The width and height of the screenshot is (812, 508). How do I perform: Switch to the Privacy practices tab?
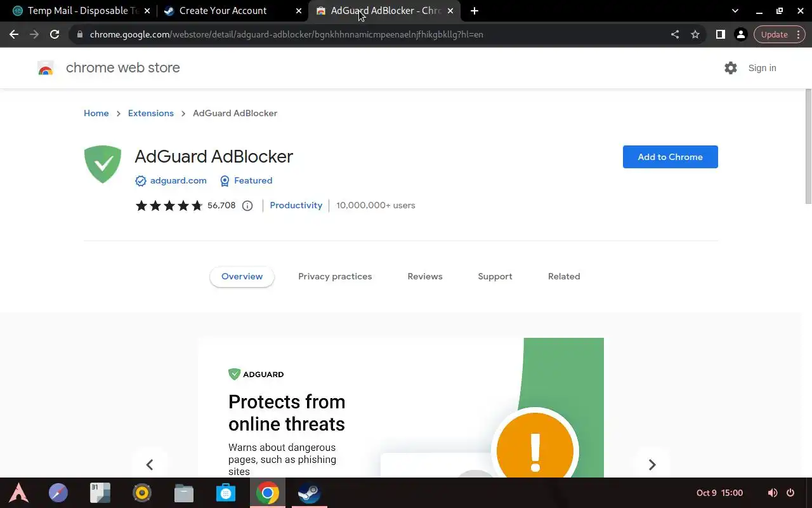click(x=335, y=276)
